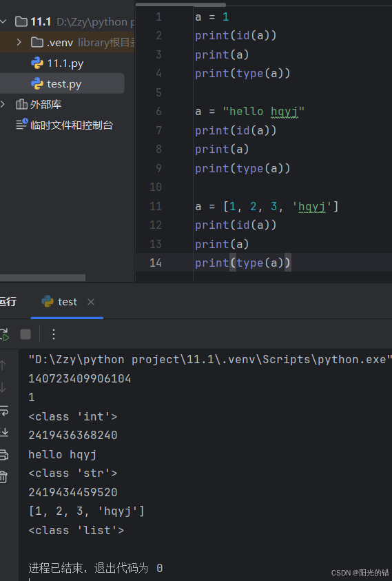Click the list [1, 2, 3, 'hqyj'] code

click(x=280, y=206)
